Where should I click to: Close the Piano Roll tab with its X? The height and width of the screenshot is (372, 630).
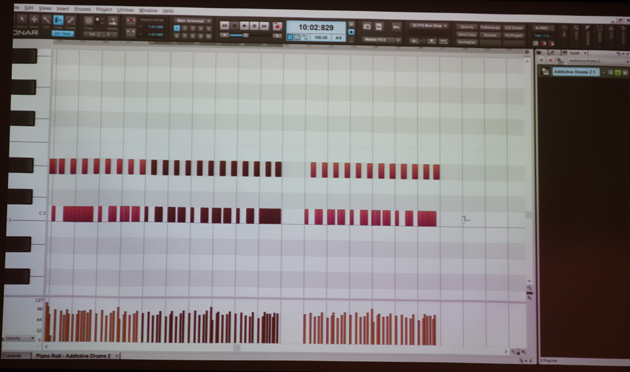coord(117,356)
